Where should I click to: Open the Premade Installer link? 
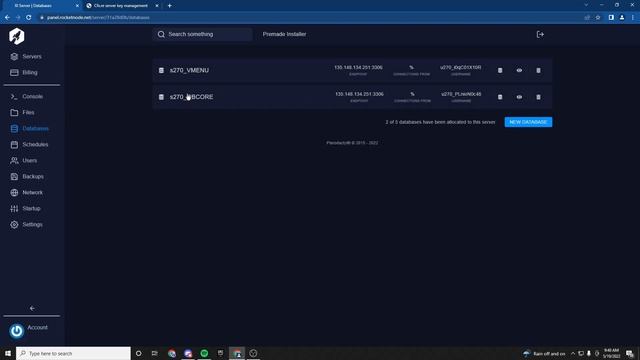click(284, 34)
